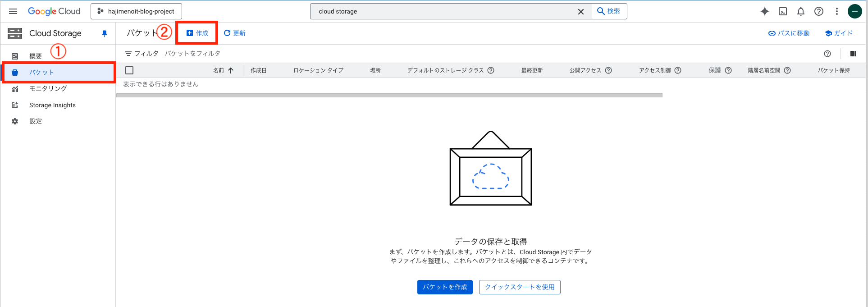Click the バケットを作成 button
The height and width of the screenshot is (307, 868).
445,287
